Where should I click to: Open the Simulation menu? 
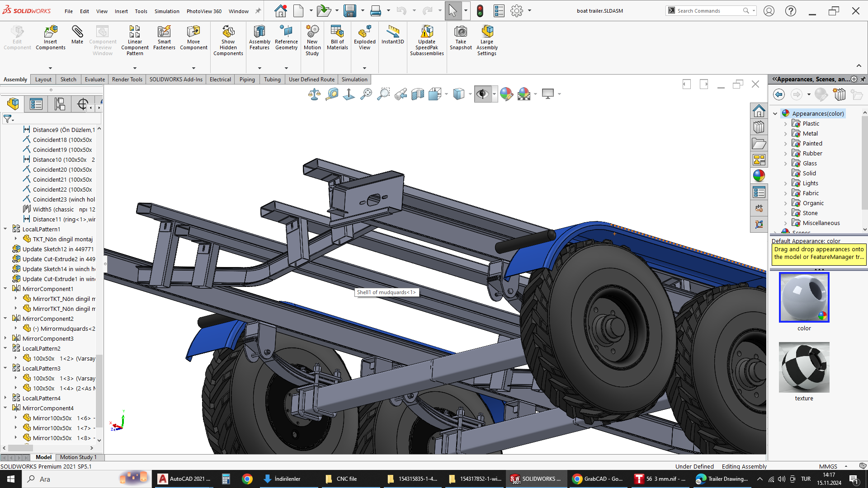click(167, 11)
